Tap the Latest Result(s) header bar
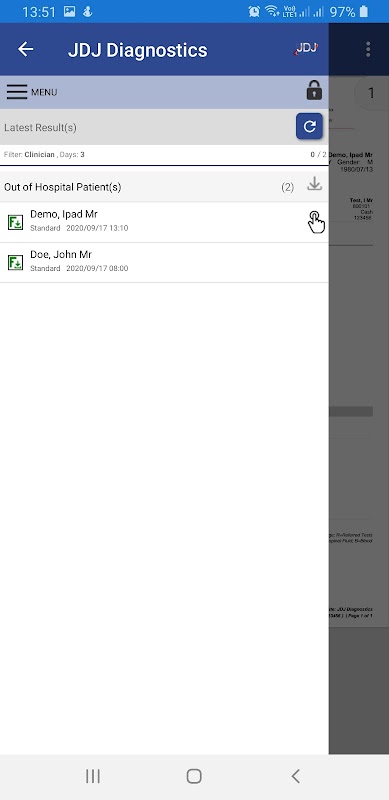 tap(164, 127)
